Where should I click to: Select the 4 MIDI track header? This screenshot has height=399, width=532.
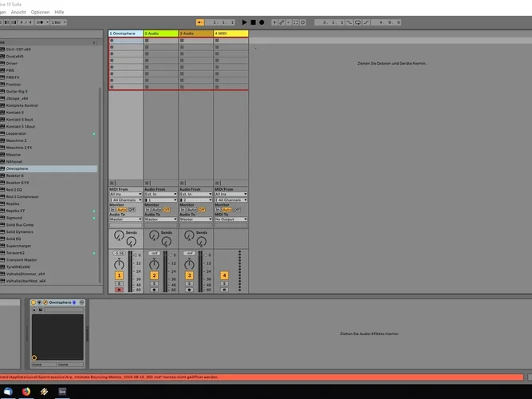[231, 34]
